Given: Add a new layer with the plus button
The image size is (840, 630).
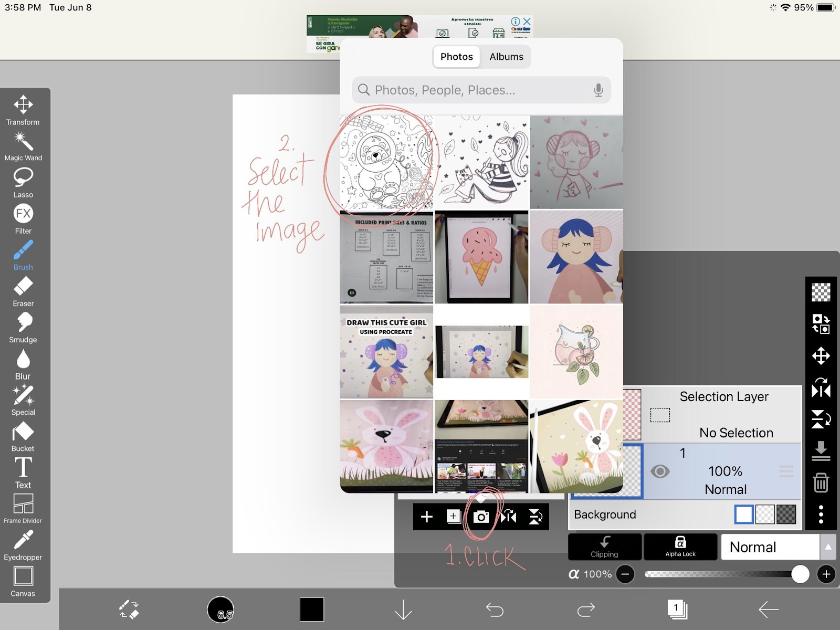Looking at the screenshot, I should click(x=427, y=517).
